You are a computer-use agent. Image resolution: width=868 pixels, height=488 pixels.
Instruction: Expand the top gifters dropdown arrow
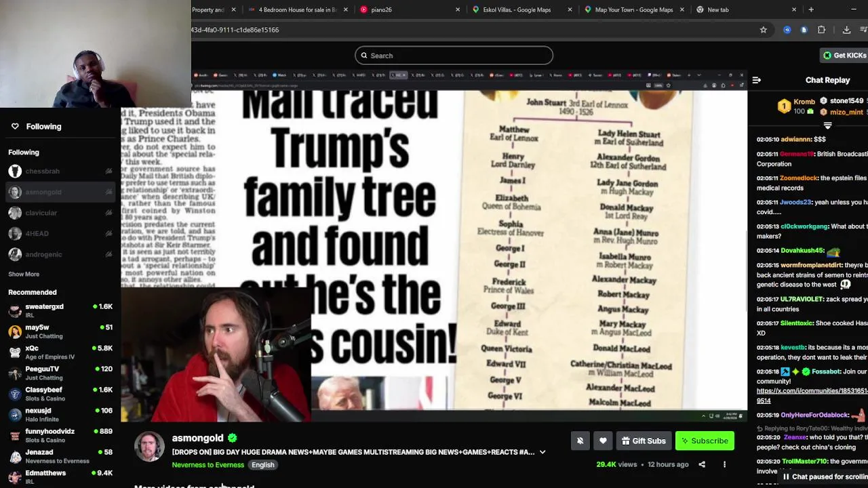click(x=827, y=125)
